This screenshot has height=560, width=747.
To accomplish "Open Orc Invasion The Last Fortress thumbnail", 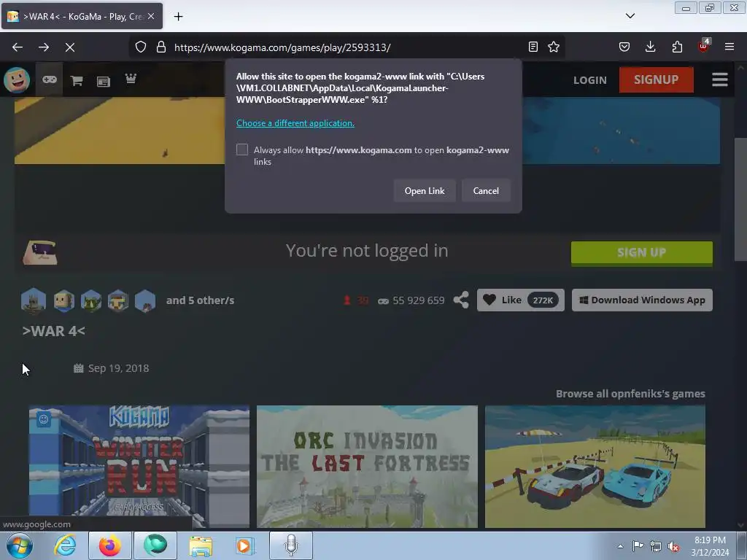I will pos(367,467).
